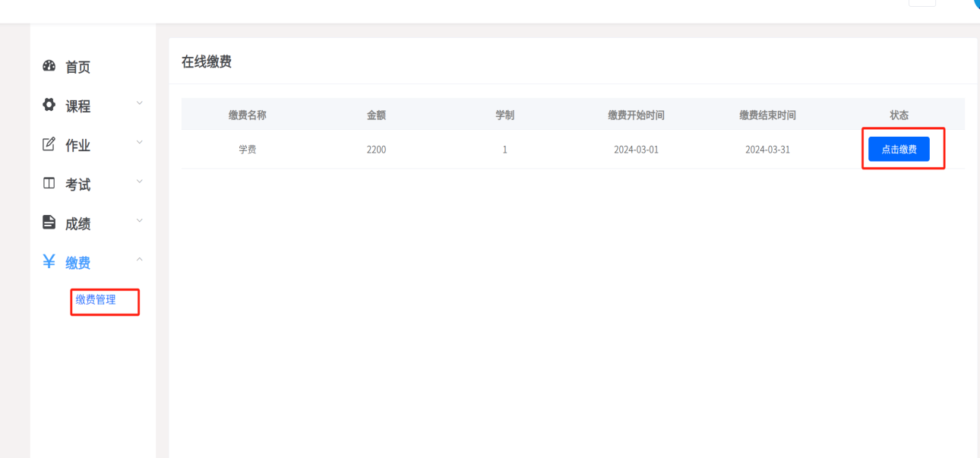This screenshot has width=980, height=458.
Task: Open the 课程 menu label
Action: tap(77, 107)
